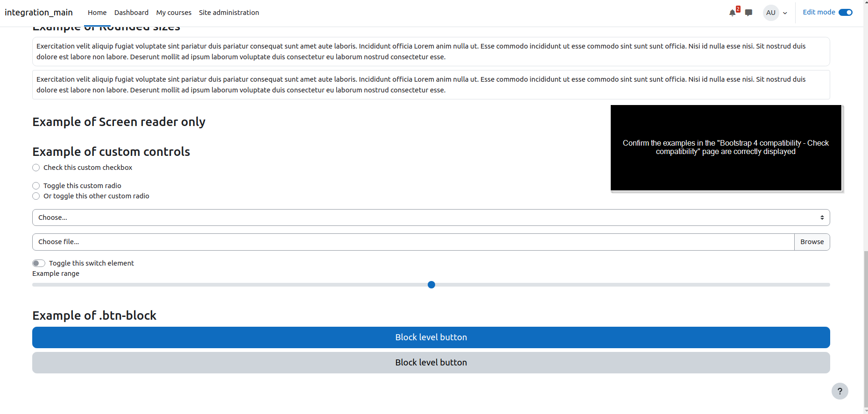This screenshot has width=868, height=414.
Task: Click the integration_main site name link
Action: pyautogui.click(x=39, y=13)
